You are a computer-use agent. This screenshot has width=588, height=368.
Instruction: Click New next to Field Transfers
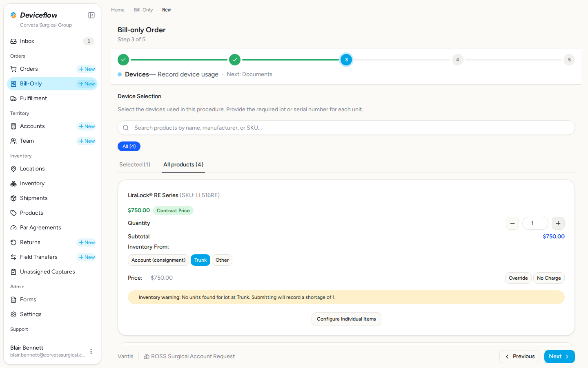point(87,257)
